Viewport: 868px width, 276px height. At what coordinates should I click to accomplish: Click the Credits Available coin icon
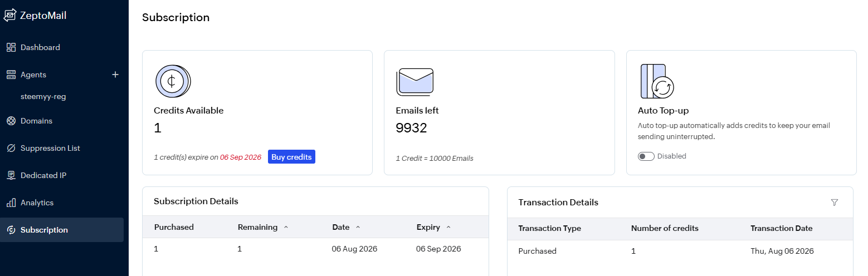[173, 82]
